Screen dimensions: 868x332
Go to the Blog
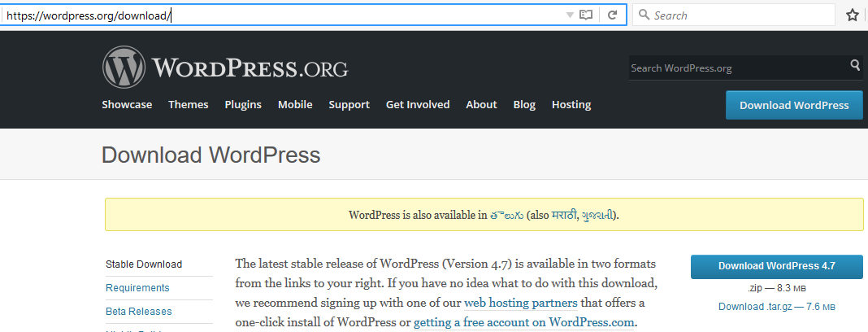click(524, 104)
